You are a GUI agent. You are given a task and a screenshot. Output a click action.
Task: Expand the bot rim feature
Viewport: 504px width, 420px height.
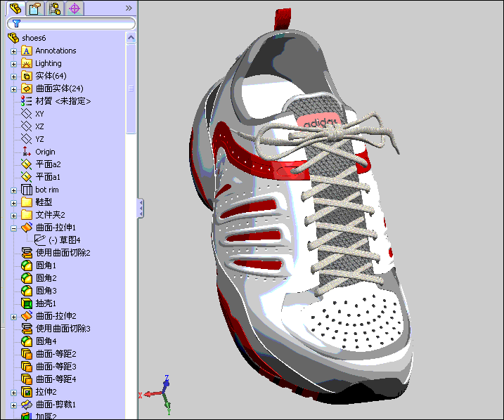(x=13, y=190)
